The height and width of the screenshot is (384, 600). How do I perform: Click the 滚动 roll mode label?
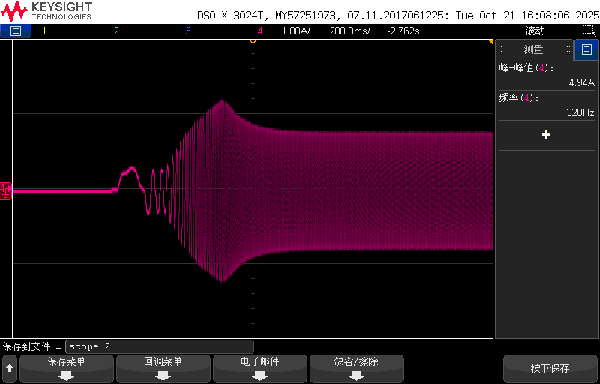coord(534,31)
